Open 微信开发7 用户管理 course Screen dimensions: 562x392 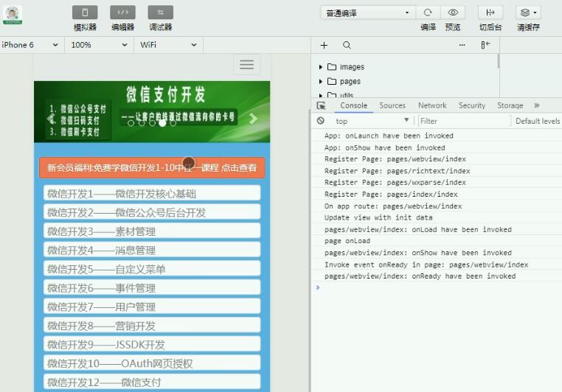tap(152, 307)
